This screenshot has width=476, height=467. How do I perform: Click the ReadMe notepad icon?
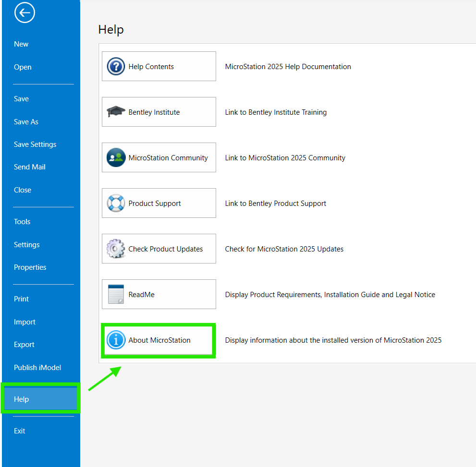116,294
